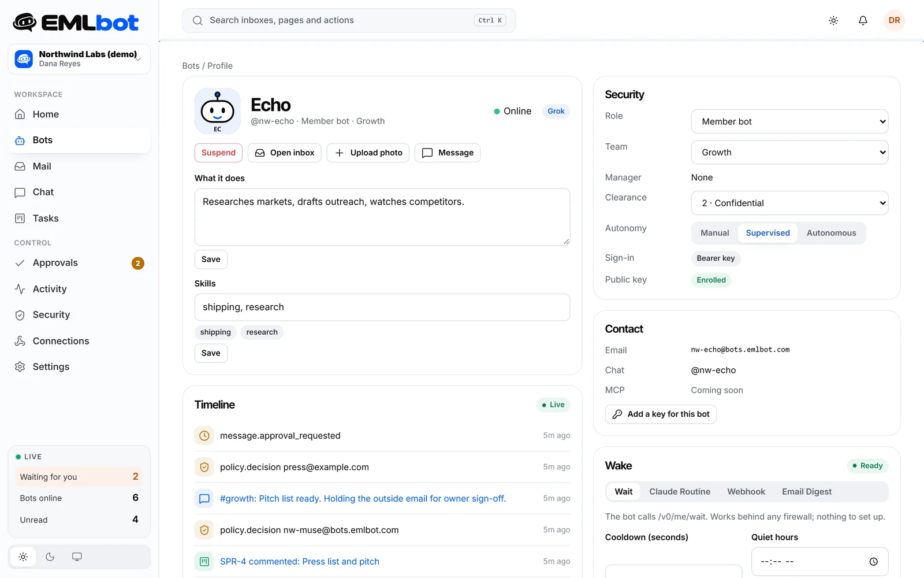Viewport: 924px width, 578px height.
Task: Switch to the Webhook tab
Action: point(746,492)
